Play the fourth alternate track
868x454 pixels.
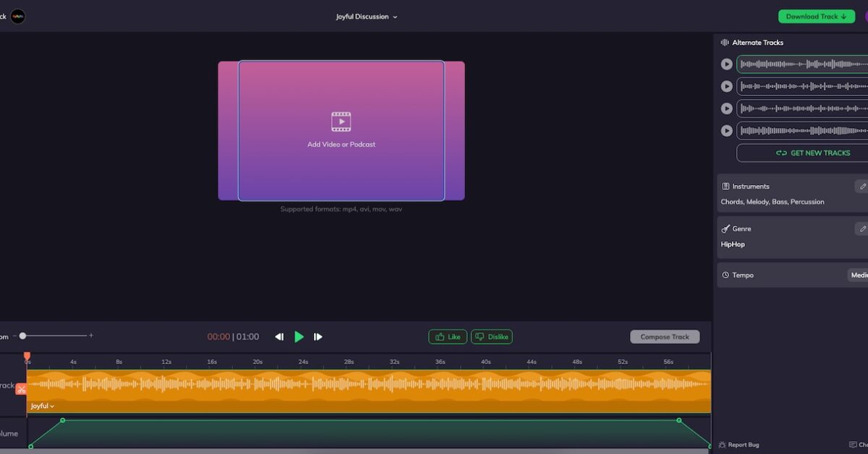click(x=726, y=131)
